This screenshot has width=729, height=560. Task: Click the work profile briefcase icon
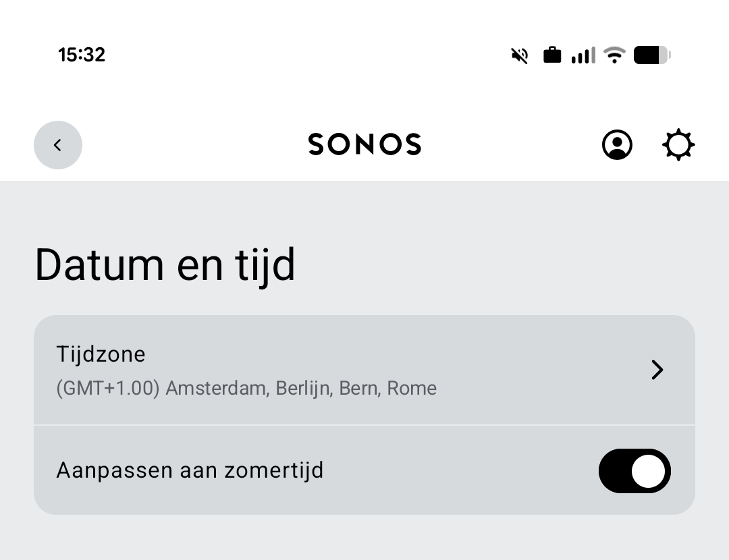[x=551, y=55]
